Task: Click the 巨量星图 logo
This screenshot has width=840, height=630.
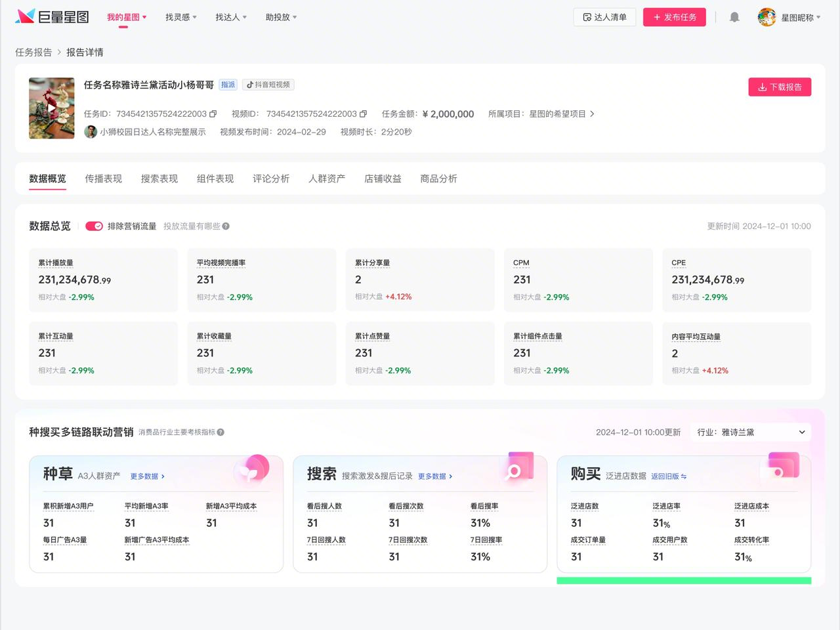Action: [x=52, y=16]
